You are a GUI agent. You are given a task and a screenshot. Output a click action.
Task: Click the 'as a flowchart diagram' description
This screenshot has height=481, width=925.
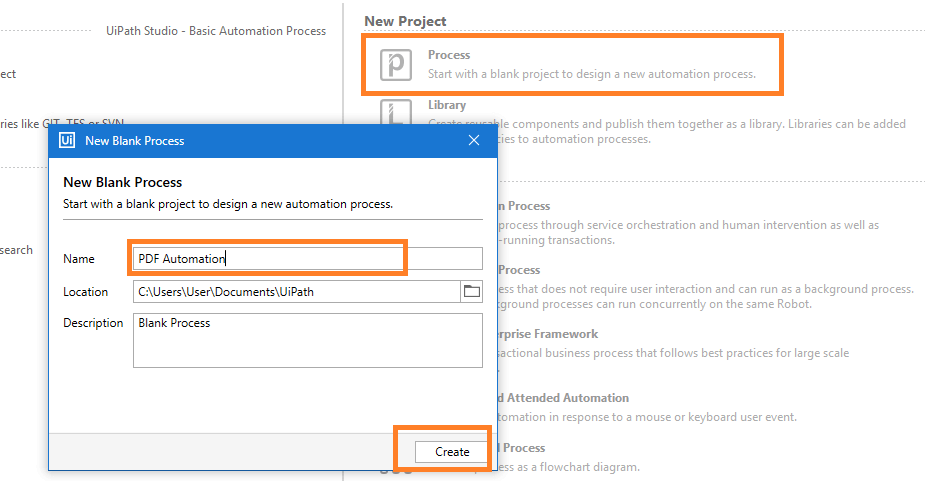pyautogui.click(x=569, y=467)
